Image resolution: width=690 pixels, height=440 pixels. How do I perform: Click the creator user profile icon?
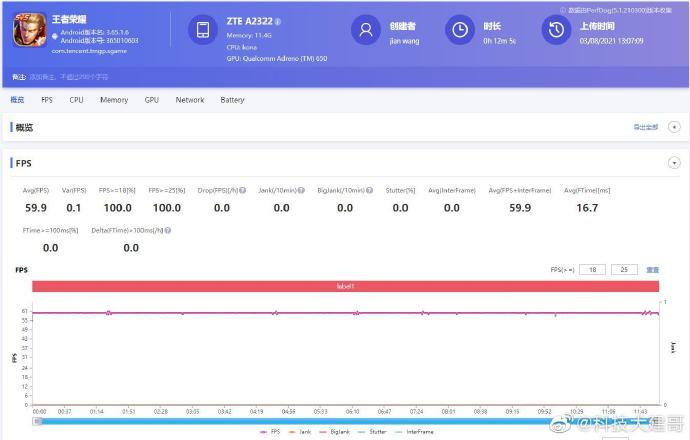[x=366, y=30]
